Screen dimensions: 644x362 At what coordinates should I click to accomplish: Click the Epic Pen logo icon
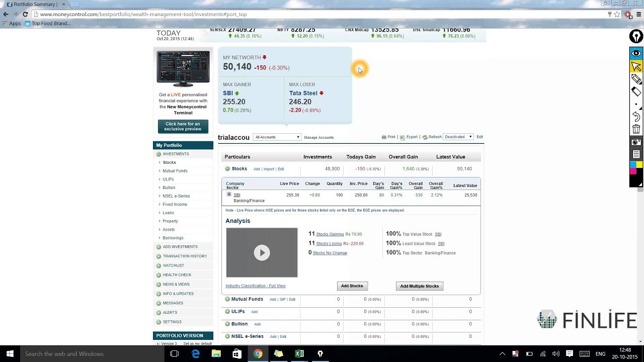[636, 37]
